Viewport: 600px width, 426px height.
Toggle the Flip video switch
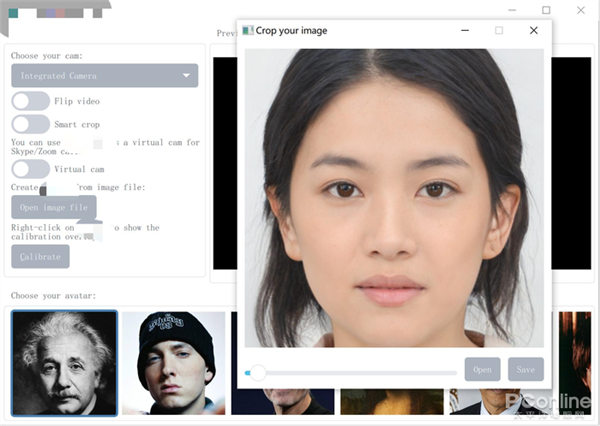(x=31, y=101)
